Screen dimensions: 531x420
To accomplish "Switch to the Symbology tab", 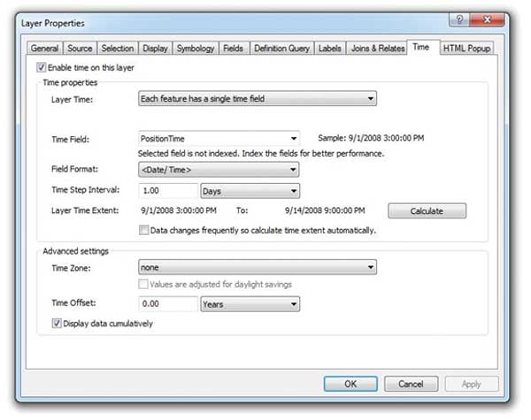I will 196,49.
